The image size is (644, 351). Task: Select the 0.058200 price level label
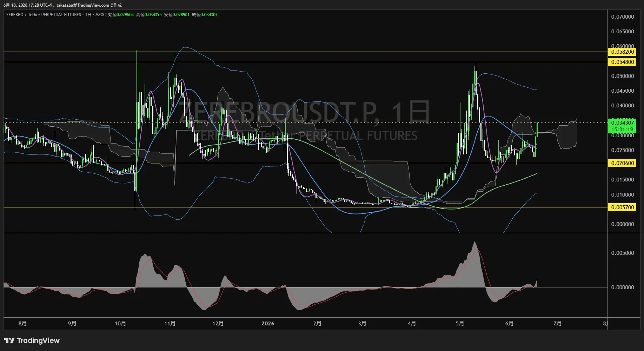pos(622,52)
